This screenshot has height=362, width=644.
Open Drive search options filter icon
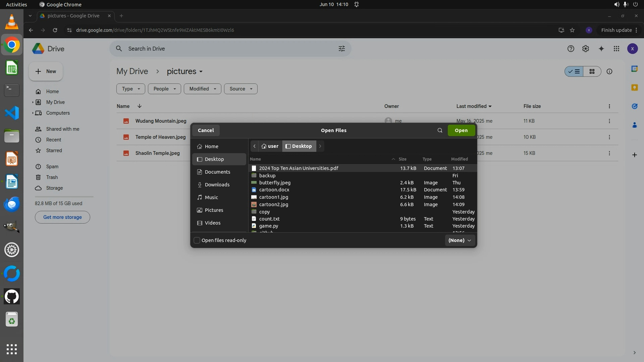341,49
